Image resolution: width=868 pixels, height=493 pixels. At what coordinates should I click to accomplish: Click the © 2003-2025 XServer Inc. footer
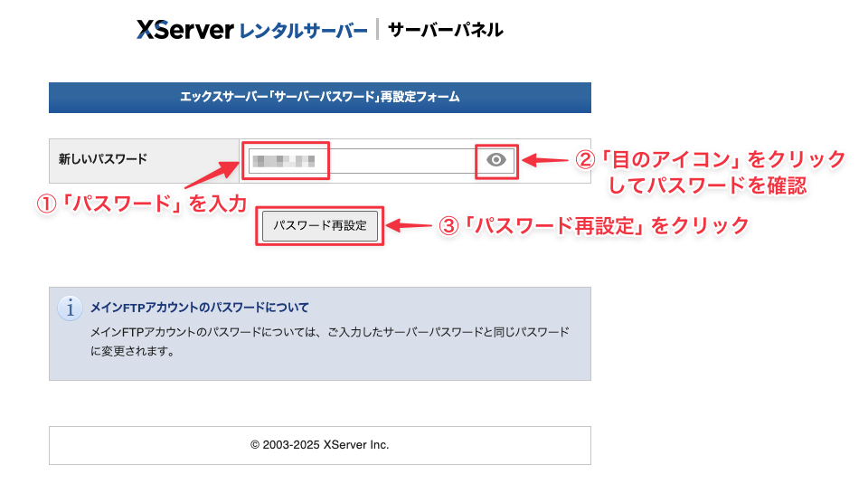point(319,445)
